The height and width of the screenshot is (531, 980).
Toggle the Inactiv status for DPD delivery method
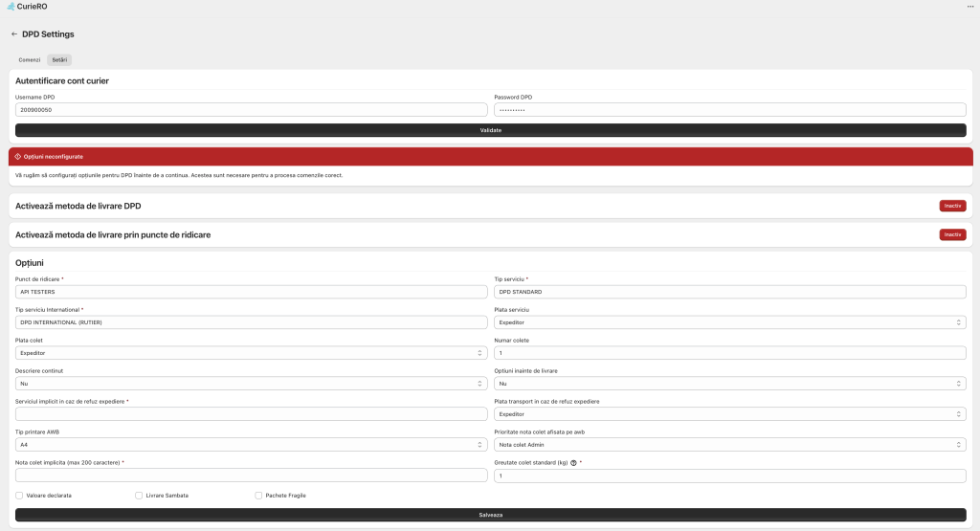pyautogui.click(x=952, y=206)
